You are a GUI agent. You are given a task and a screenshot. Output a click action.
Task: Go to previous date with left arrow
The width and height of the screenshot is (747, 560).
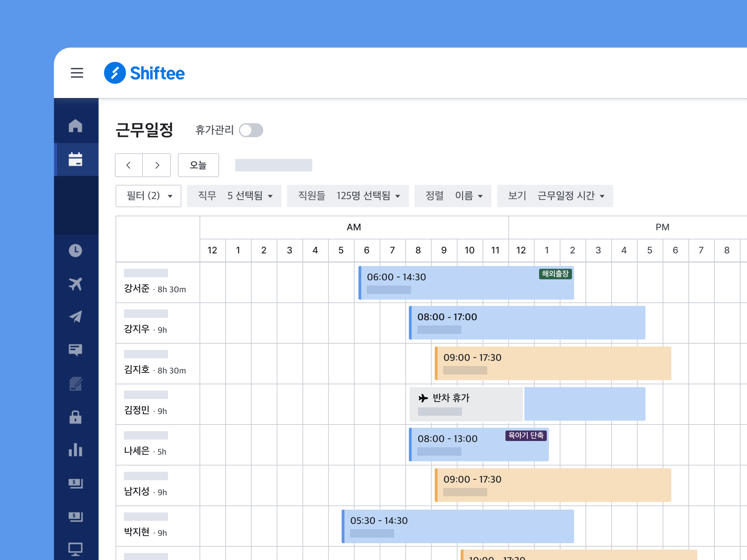128,165
